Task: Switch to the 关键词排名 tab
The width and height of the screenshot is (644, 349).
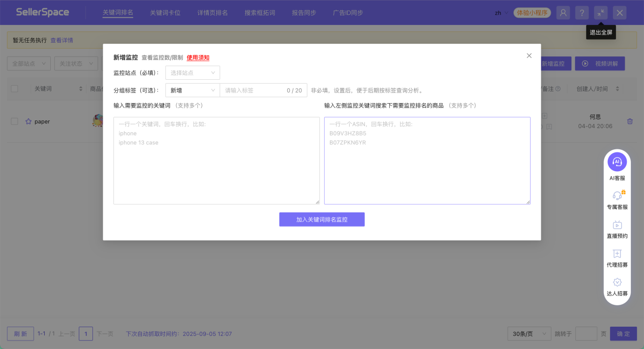Action: (x=118, y=13)
